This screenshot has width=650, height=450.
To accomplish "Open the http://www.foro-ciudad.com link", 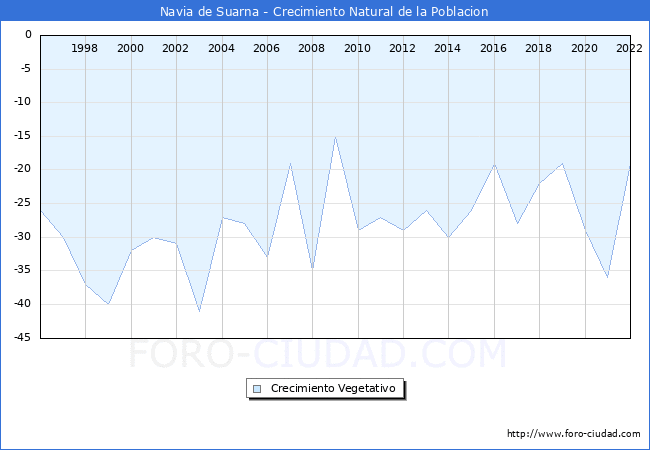I will (574, 433).
